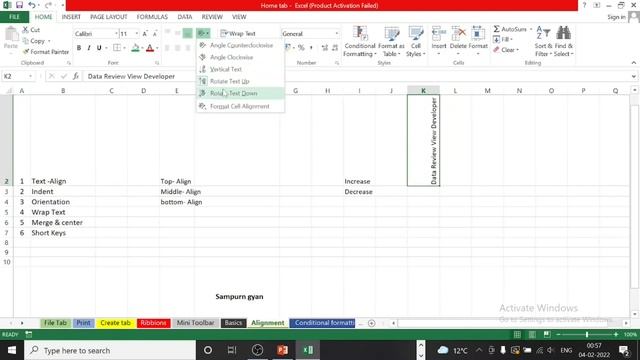Click the Conditional Formatting icon

[x=360, y=33]
